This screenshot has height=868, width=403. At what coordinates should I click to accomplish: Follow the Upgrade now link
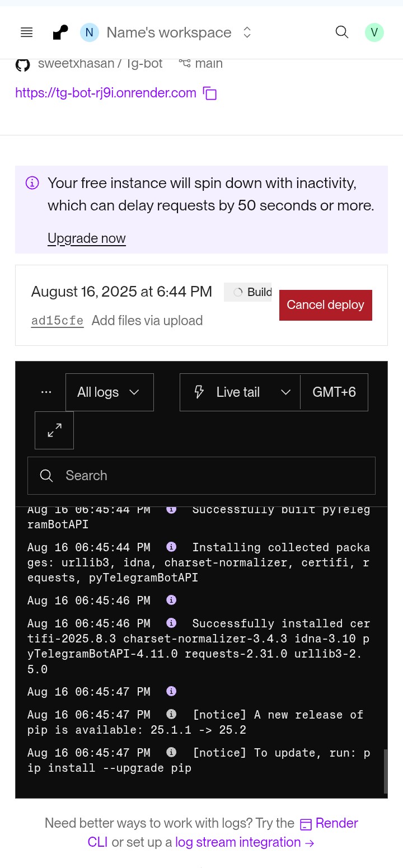click(87, 238)
